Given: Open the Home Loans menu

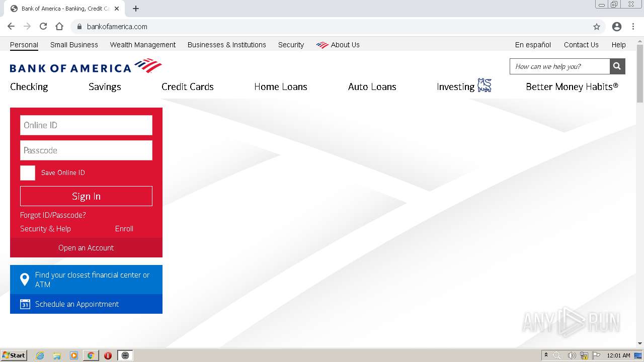Looking at the screenshot, I should pos(281,86).
